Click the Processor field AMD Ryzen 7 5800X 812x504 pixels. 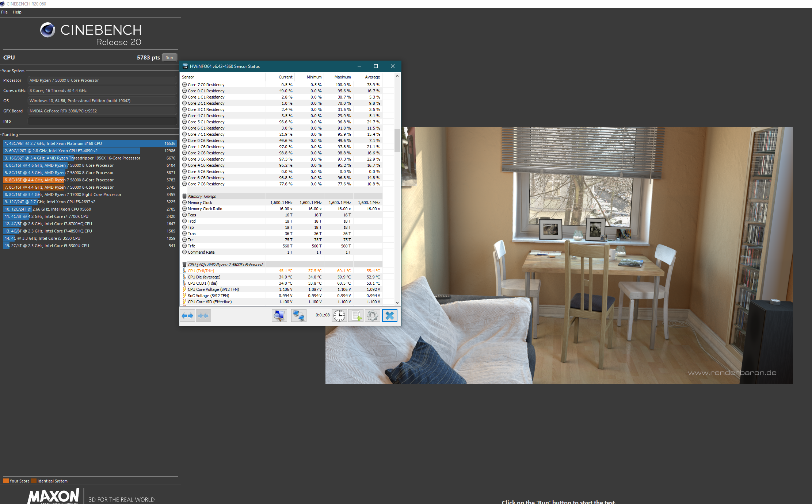pos(102,80)
